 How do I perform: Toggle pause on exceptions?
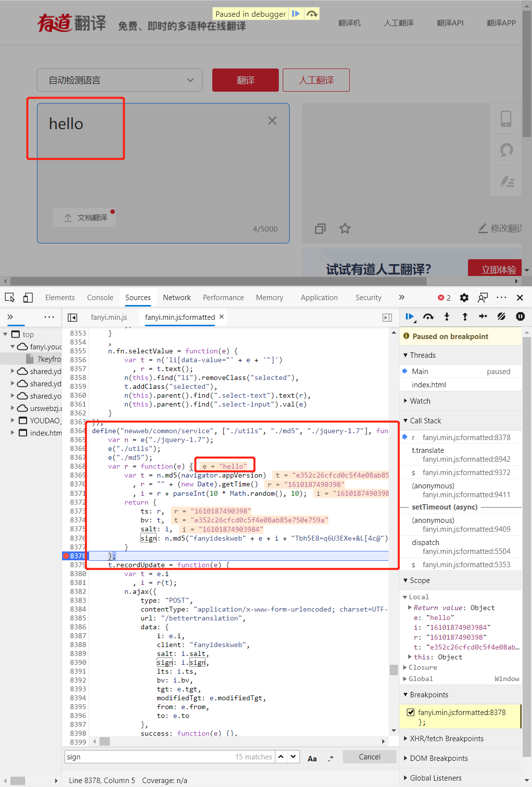point(520,317)
